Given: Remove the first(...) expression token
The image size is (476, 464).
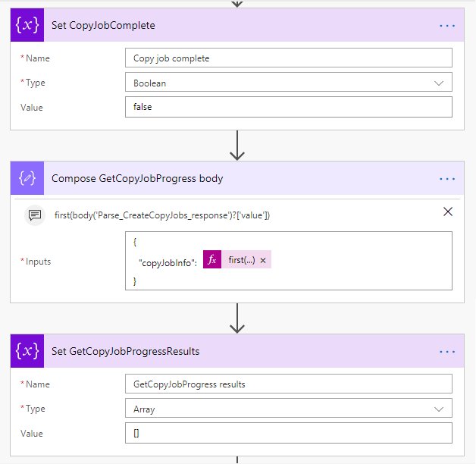Looking at the screenshot, I should tap(263, 260).
